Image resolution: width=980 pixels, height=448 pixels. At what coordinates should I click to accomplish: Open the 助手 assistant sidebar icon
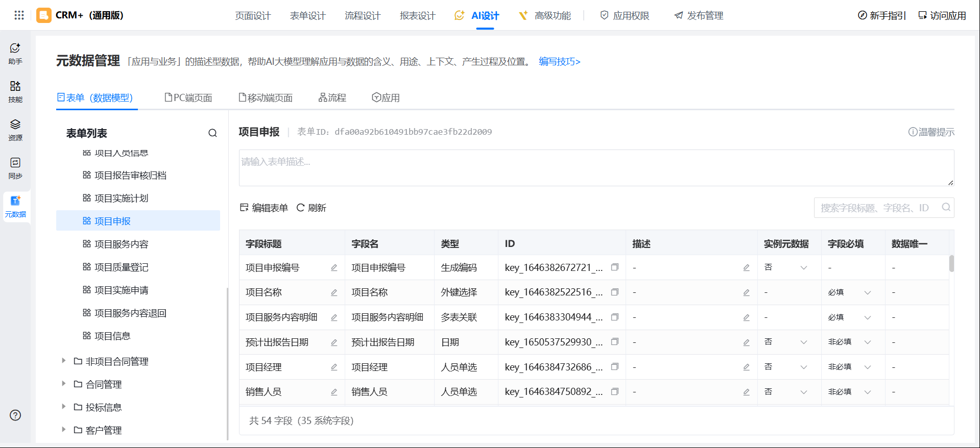point(15,54)
